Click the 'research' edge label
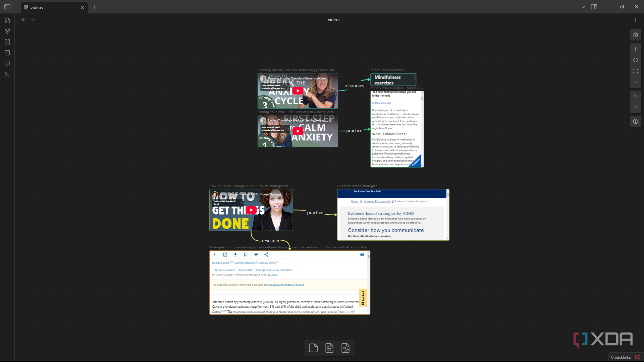The image size is (644, 362). [x=270, y=241]
